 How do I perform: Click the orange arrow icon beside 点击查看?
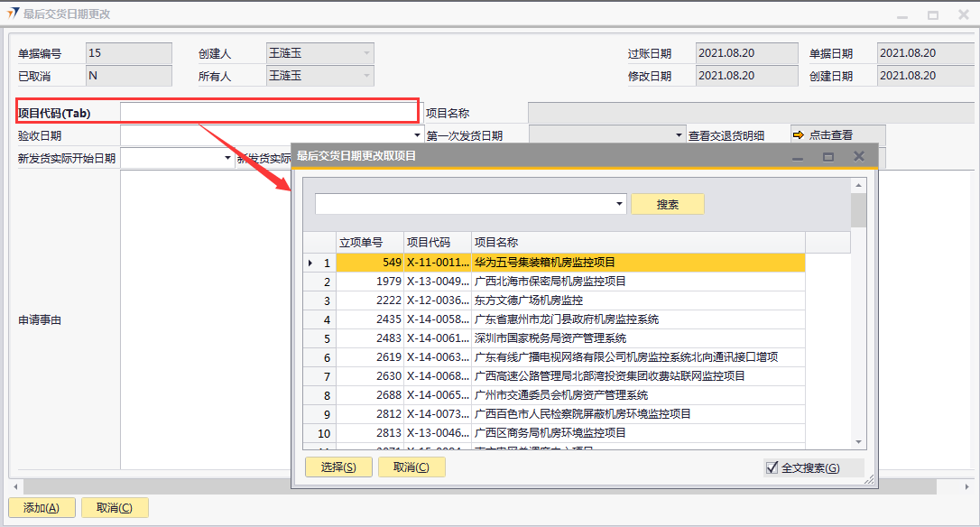[798, 135]
